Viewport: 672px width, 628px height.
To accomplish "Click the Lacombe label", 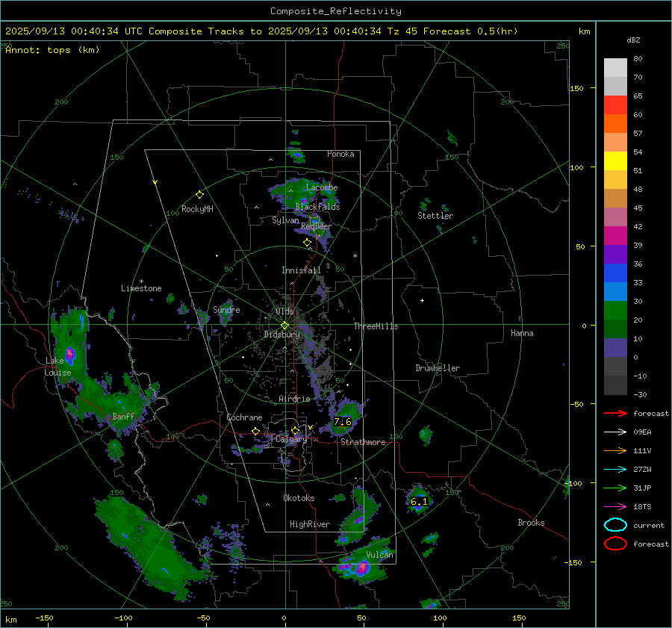I will (x=322, y=187).
